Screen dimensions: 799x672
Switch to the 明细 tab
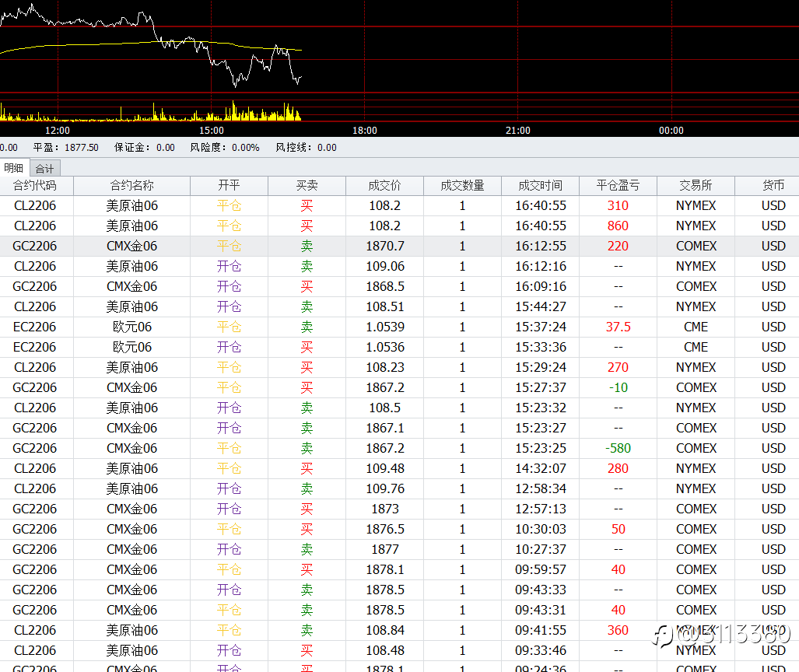click(x=14, y=168)
